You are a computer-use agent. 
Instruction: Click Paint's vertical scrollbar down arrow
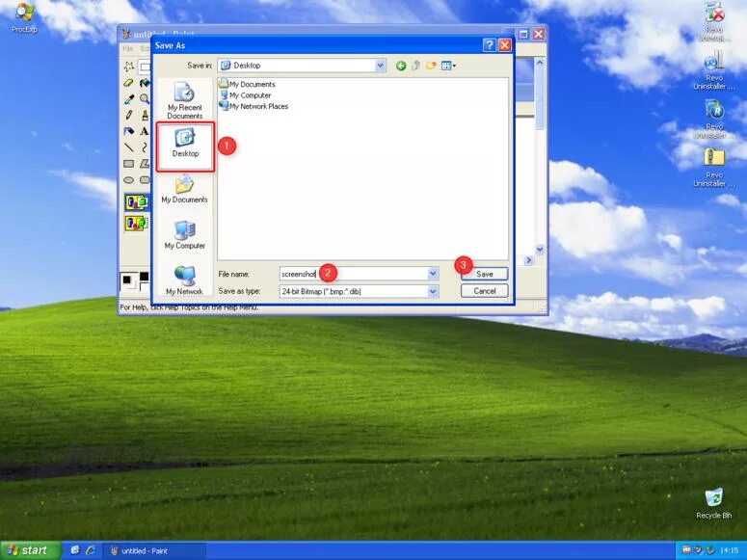(540, 250)
